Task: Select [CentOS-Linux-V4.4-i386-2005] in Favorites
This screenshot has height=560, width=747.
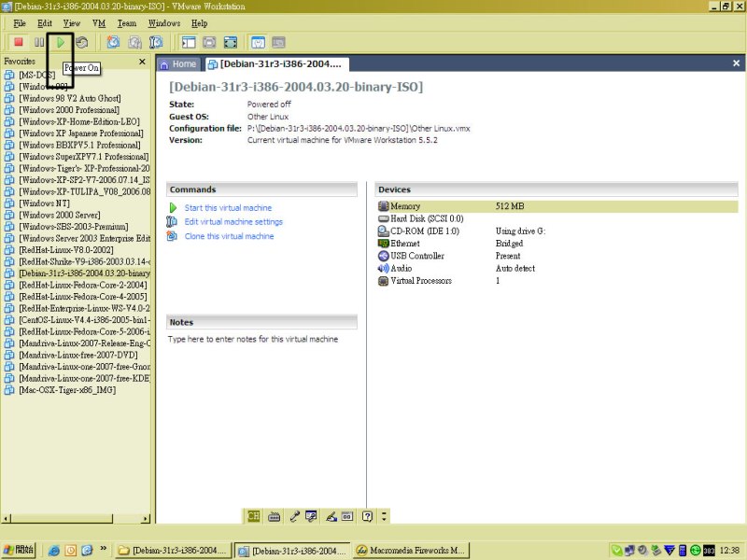Action: (x=84, y=320)
